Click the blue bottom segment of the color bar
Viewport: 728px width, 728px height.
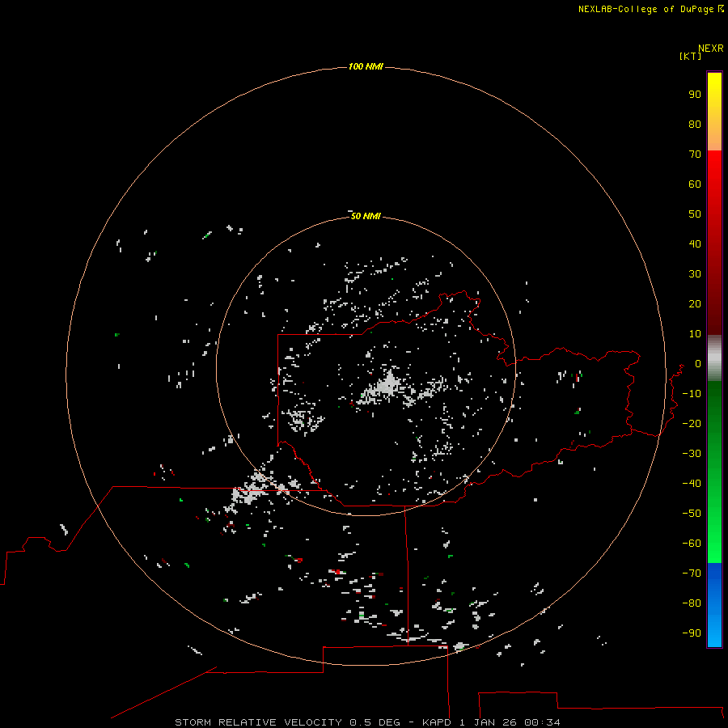pos(714,605)
